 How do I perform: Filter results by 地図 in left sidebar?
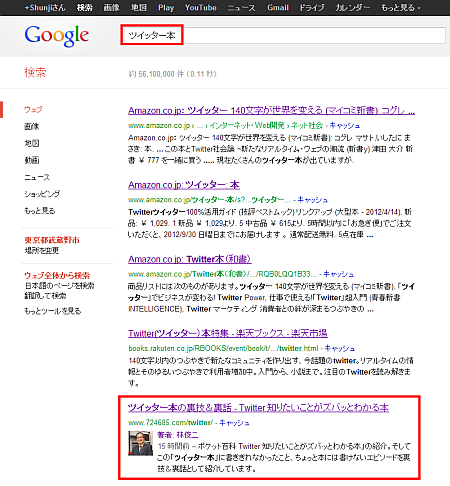coord(32,143)
